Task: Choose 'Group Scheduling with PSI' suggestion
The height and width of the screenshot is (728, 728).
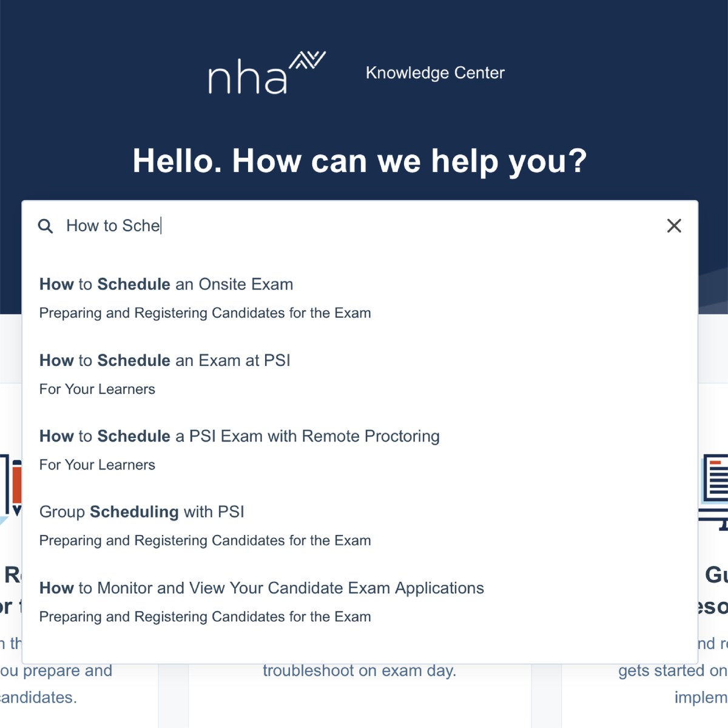Action: pos(142,512)
